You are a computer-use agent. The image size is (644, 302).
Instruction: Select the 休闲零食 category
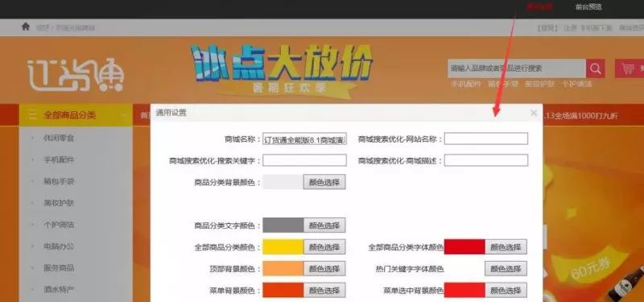(x=59, y=138)
